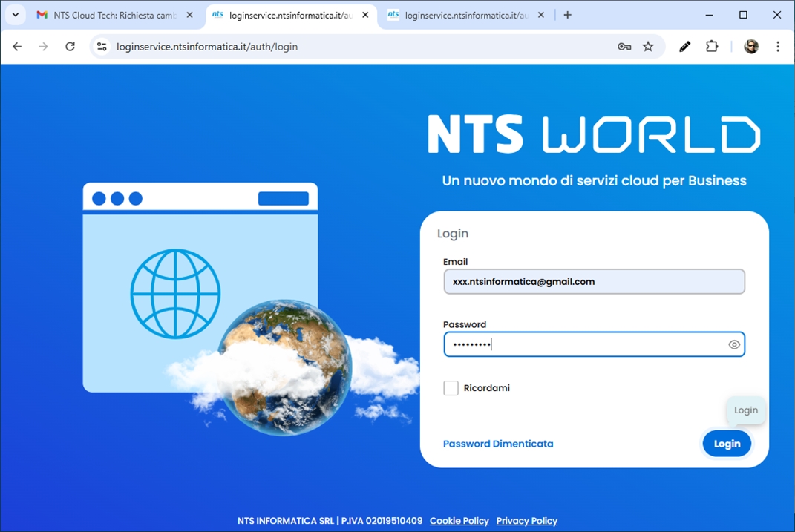Click the pencil extension icon
Viewport: 795px width, 532px height.
tap(684, 47)
